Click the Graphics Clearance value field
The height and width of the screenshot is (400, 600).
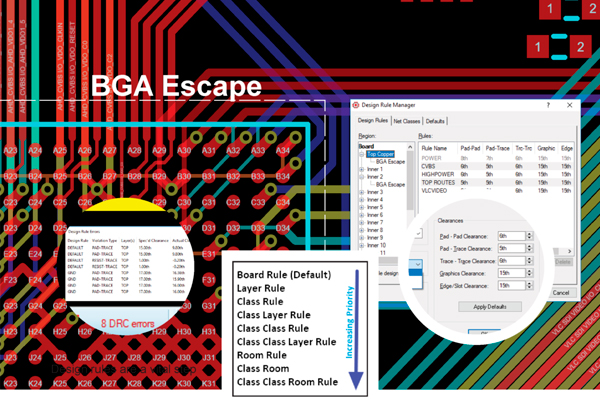[510, 272]
